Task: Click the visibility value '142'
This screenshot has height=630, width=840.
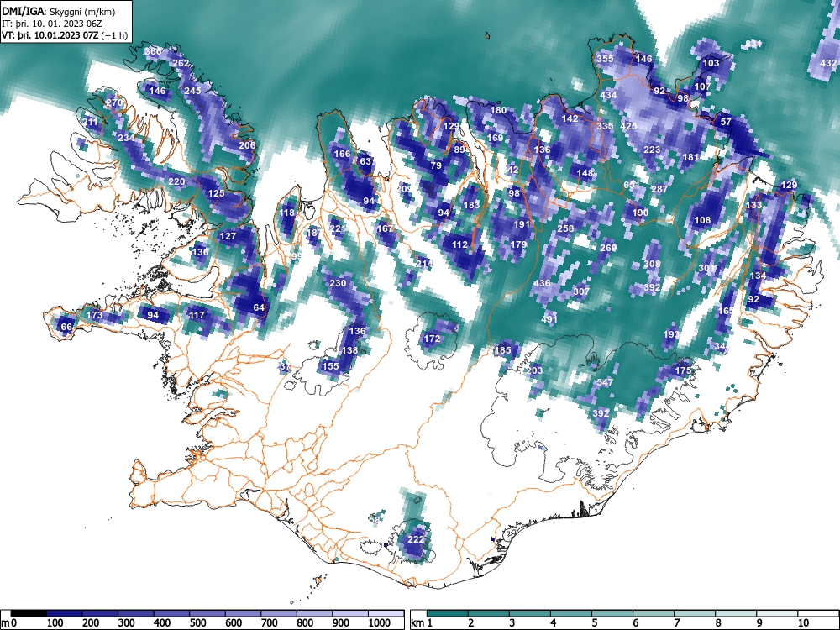Action: [570, 118]
